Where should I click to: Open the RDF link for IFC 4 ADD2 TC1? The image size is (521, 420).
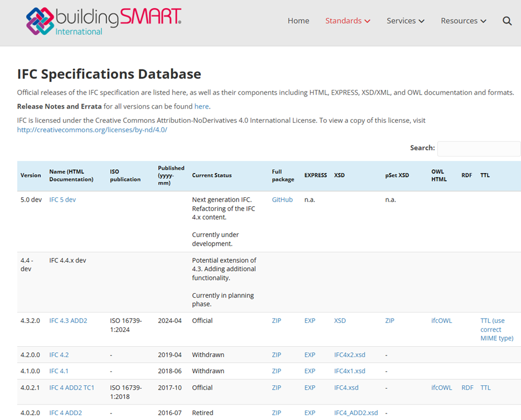click(x=467, y=387)
